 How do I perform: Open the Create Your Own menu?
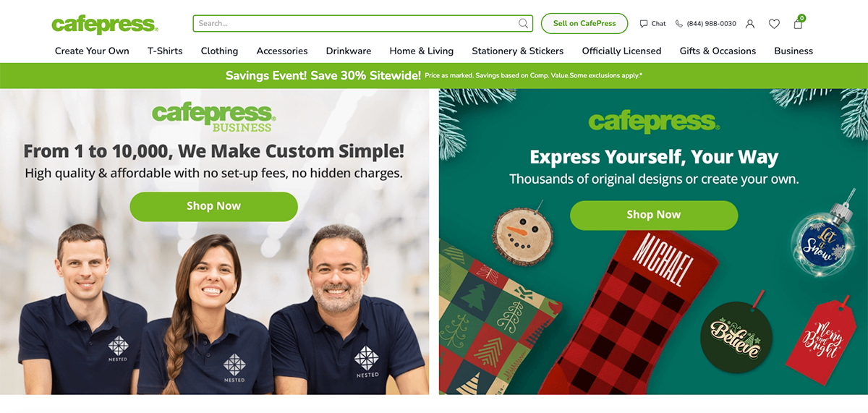click(92, 51)
